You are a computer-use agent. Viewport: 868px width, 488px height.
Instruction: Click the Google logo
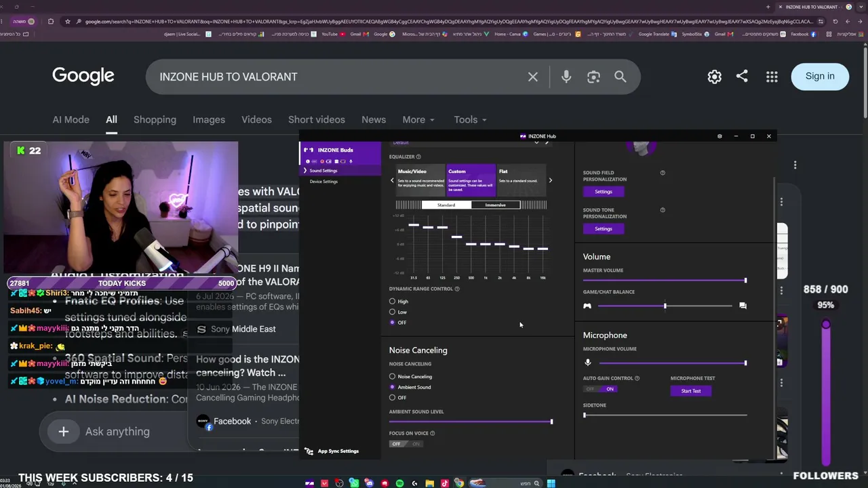(x=83, y=76)
